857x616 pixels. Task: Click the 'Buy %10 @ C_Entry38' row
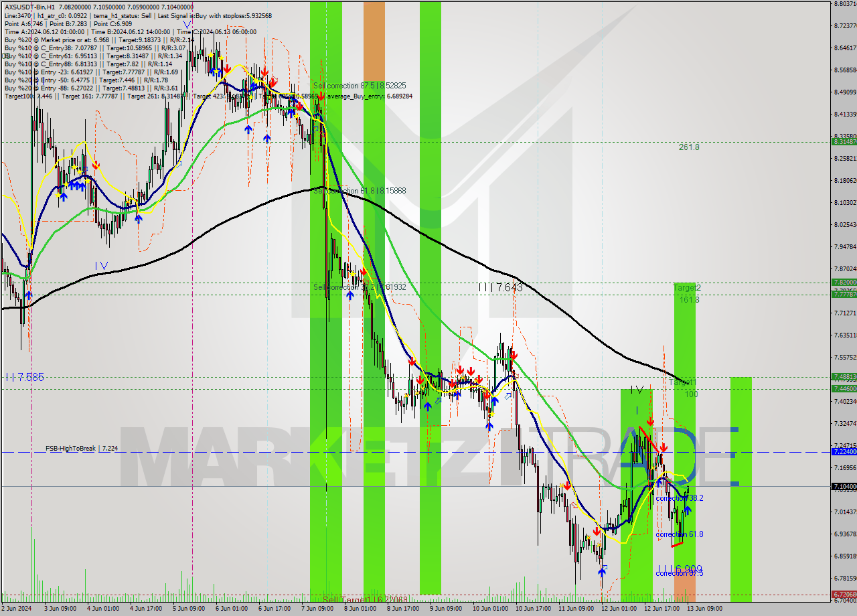(x=95, y=48)
